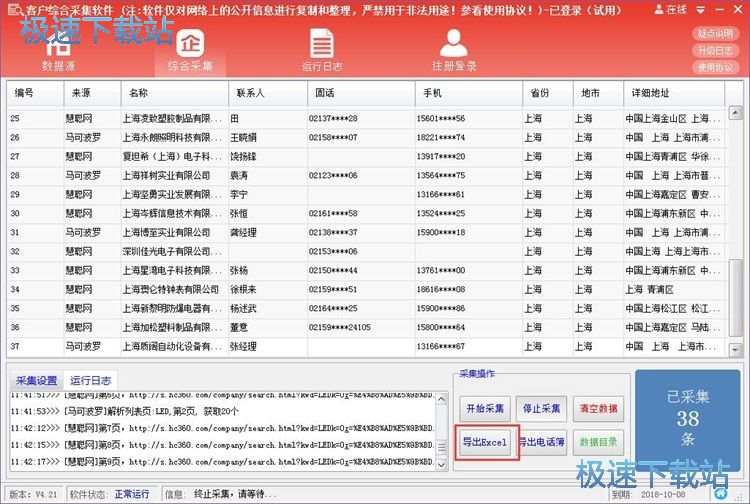Select contact 杨述武 in row 35
Screen dimensions: 750x504
[x=243, y=308]
